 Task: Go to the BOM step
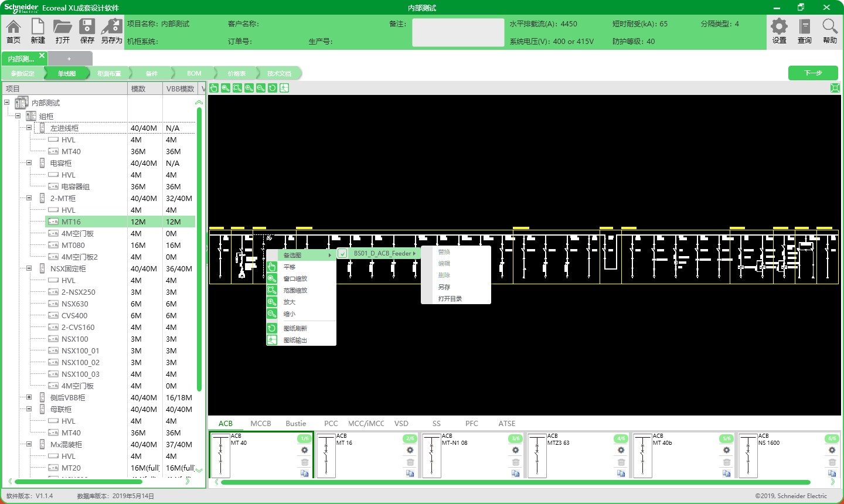coord(194,73)
